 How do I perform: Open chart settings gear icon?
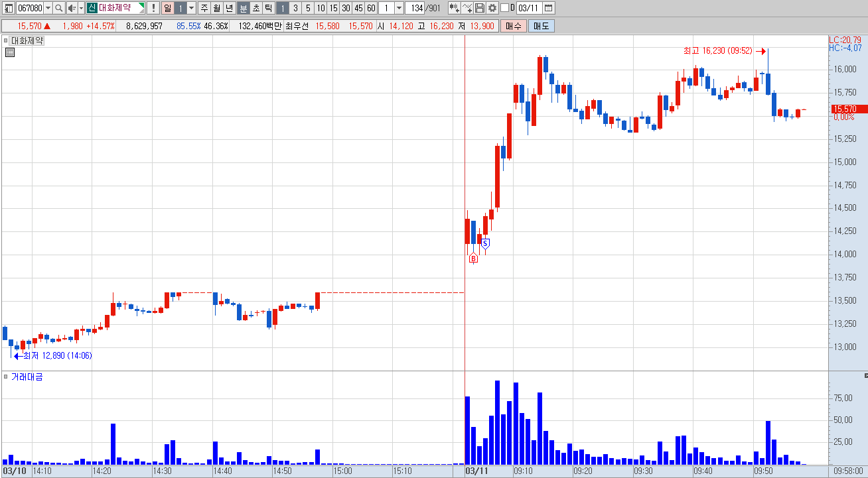pyautogui.click(x=492, y=8)
